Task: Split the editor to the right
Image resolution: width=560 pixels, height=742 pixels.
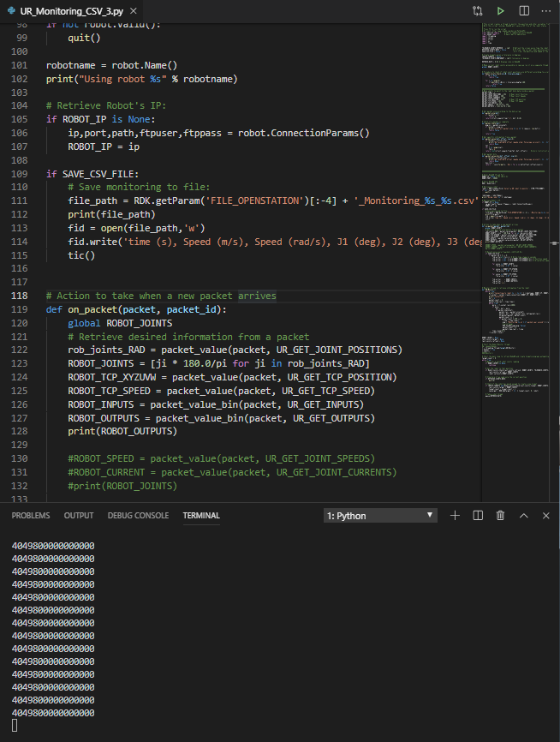Action: pos(523,11)
